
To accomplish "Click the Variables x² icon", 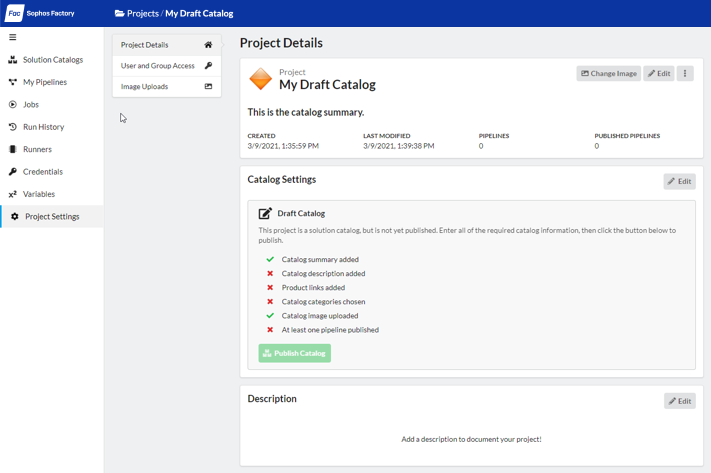I will pyautogui.click(x=13, y=194).
